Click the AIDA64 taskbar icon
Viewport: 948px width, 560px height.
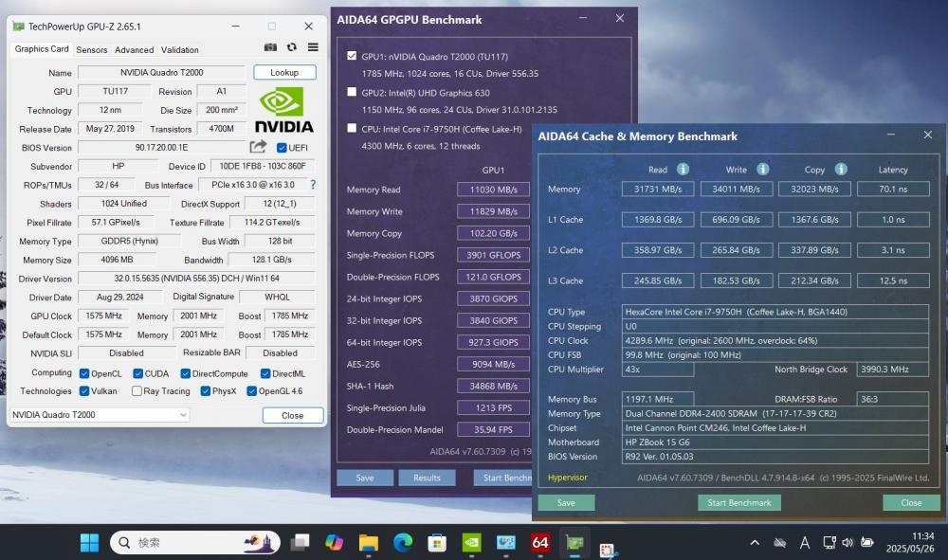click(540, 543)
